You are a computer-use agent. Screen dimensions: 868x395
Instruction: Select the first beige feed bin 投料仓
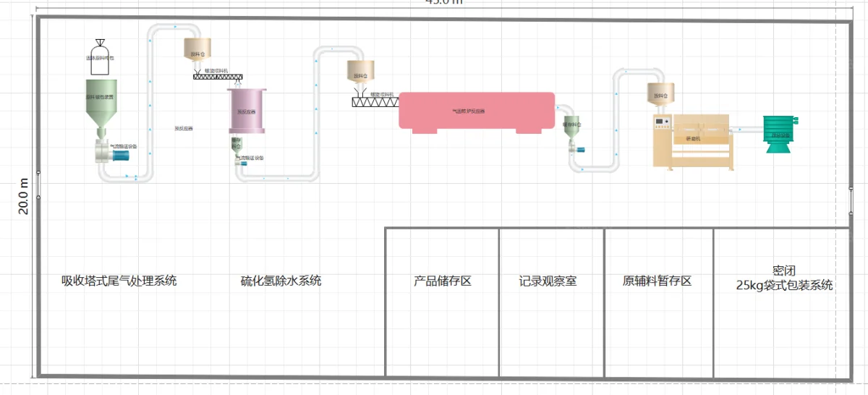tap(196, 51)
